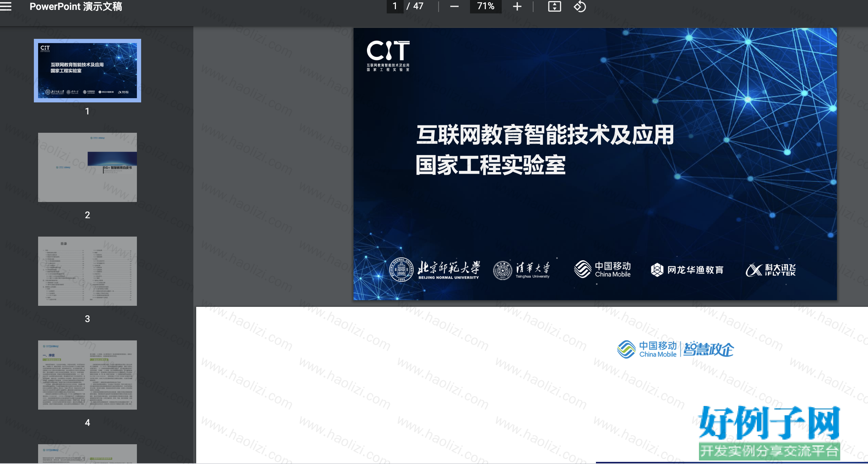Select page 1 thumbnail
The width and height of the screenshot is (868, 464).
coord(88,71)
